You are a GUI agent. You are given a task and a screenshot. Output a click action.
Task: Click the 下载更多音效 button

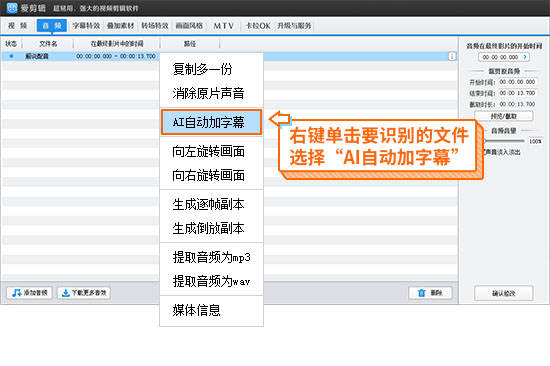click(x=84, y=293)
